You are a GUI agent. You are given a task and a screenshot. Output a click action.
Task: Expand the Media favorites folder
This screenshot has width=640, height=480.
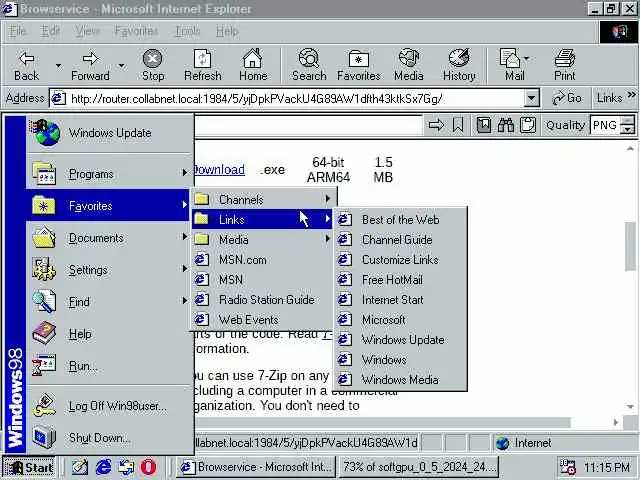click(x=262, y=240)
